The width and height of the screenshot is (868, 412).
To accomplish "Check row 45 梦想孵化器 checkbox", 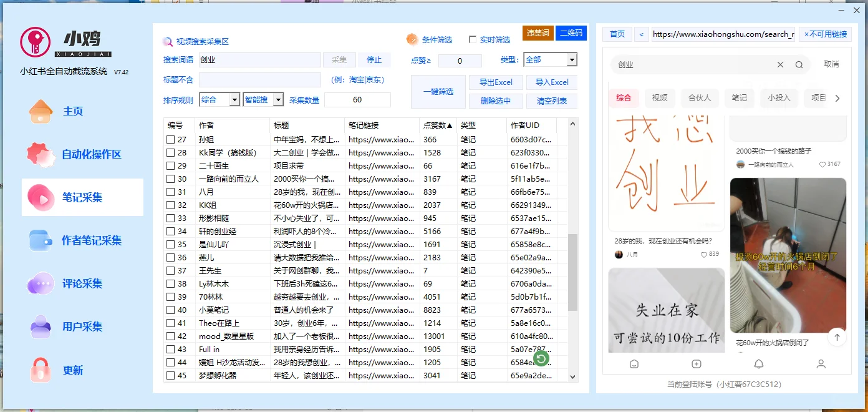I will coord(171,376).
